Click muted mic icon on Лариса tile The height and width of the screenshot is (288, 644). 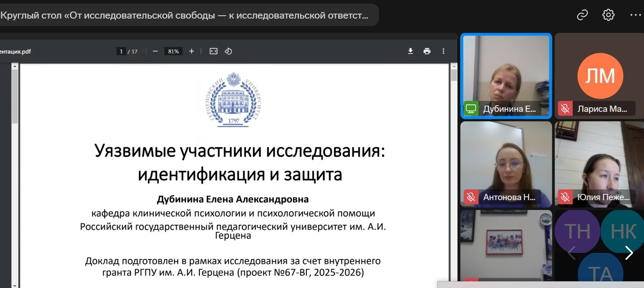coord(565,109)
